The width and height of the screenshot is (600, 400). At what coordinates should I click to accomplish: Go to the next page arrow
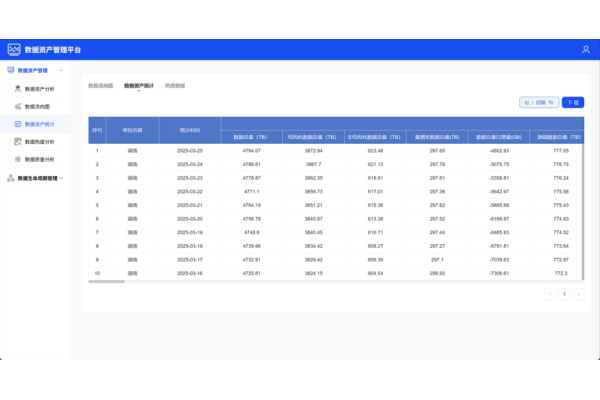click(578, 294)
